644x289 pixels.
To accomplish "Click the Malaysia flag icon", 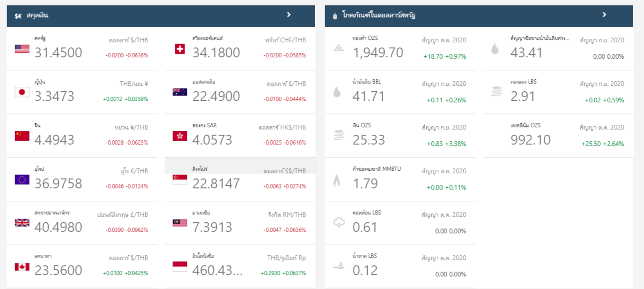I will click(180, 223).
